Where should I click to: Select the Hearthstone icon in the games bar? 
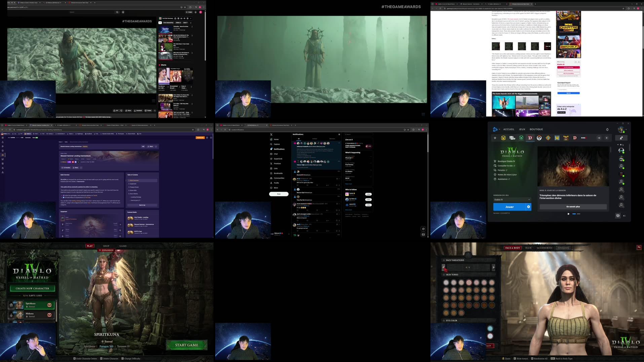point(548,138)
